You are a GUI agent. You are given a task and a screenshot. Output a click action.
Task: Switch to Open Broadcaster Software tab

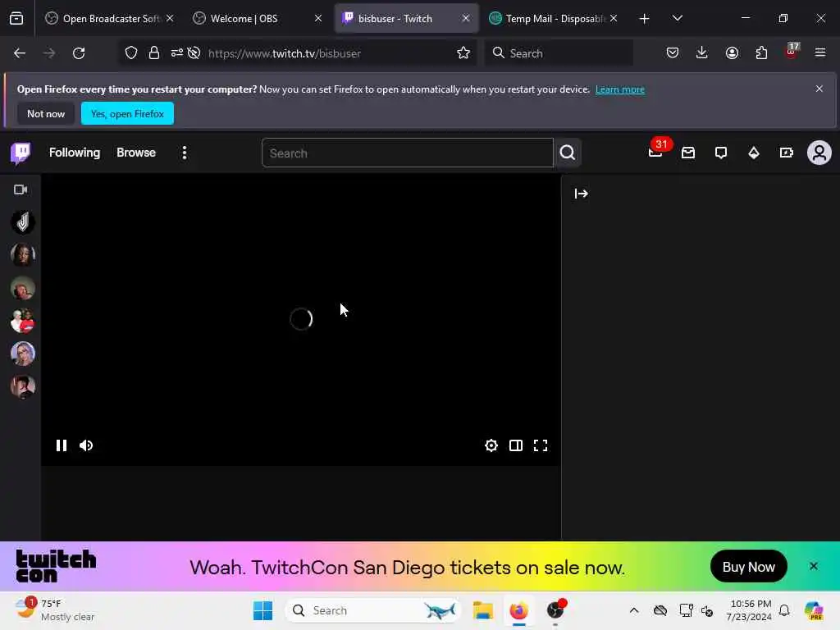[109, 19]
